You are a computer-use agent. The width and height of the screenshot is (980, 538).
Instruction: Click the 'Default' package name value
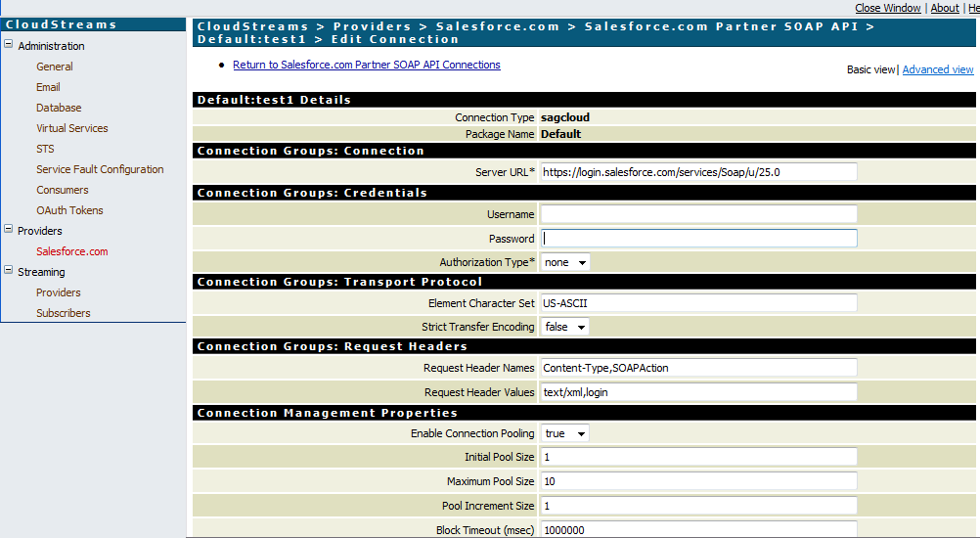(560, 134)
